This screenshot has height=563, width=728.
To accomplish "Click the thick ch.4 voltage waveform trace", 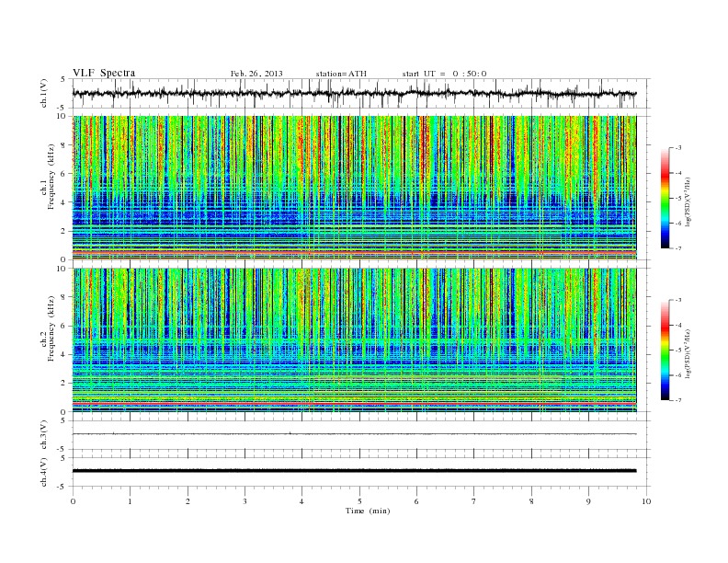I will [355, 471].
